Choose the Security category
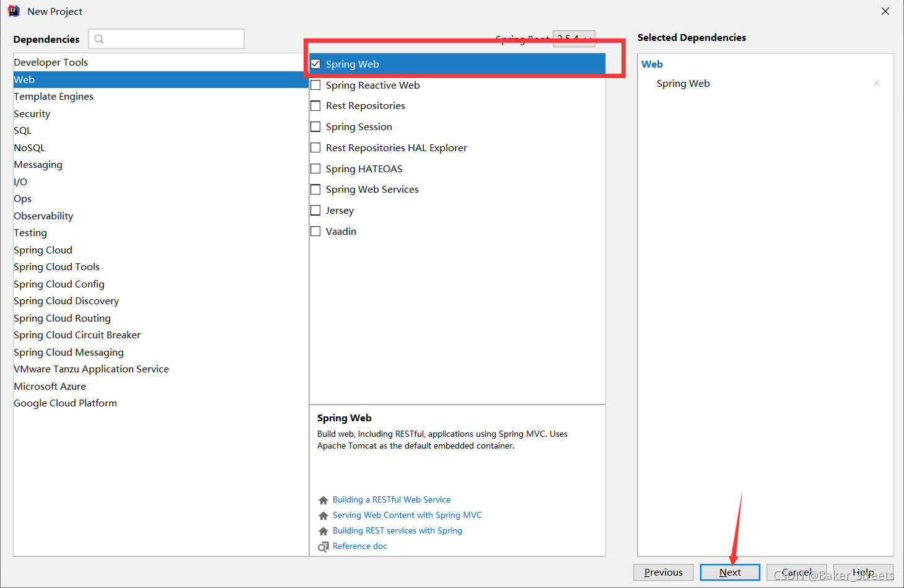Screen dimensions: 904x588 [161, 113]
